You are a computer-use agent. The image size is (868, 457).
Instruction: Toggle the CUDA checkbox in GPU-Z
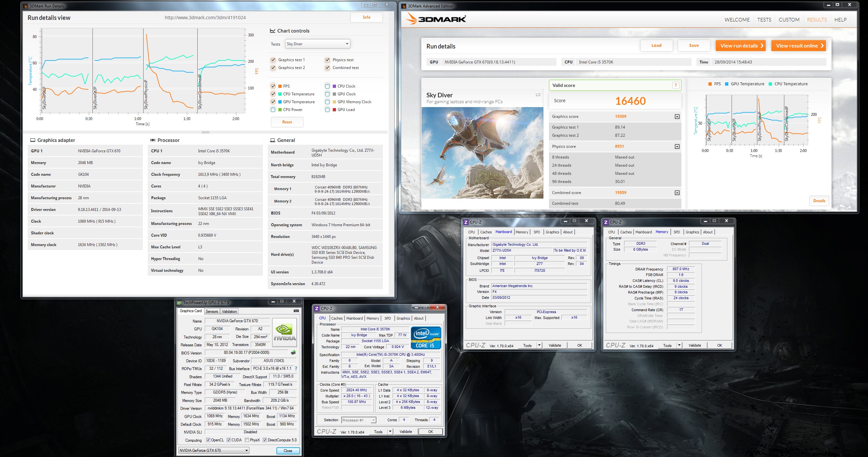[229, 440]
